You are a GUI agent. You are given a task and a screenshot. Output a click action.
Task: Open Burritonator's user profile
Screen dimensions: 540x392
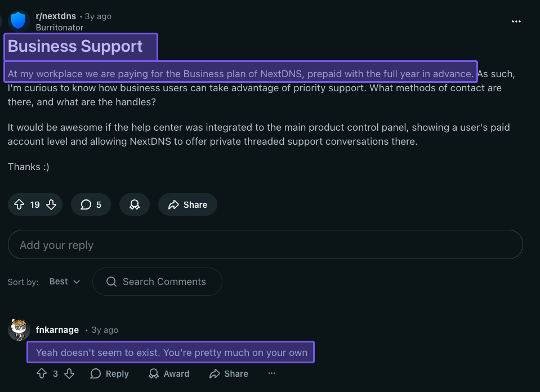[x=59, y=27]
